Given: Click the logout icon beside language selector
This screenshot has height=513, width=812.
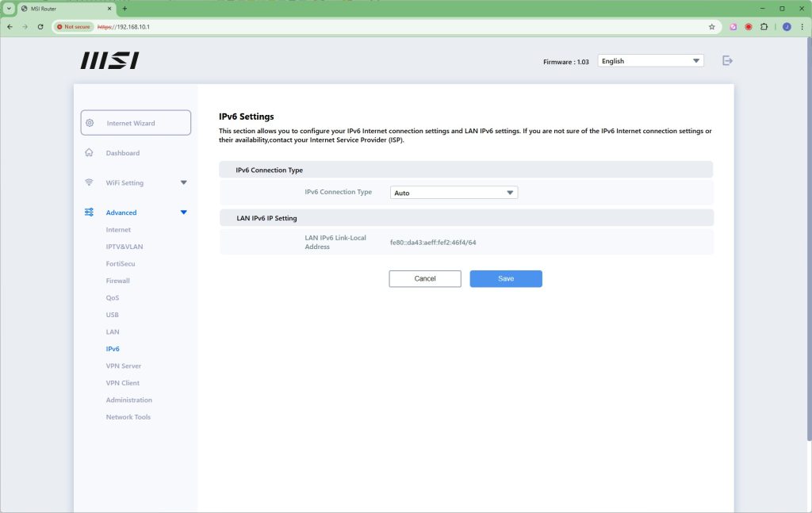Looking at the screenshot, I should (x=727, y=61).
